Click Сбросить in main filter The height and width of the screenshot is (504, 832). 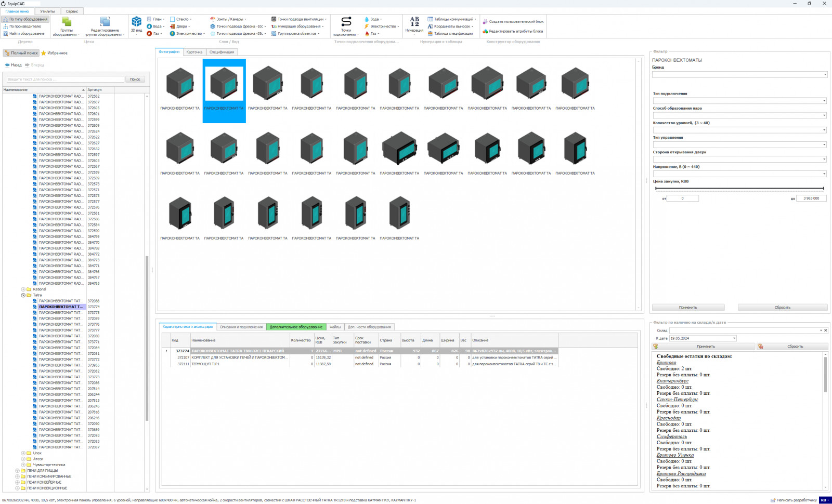783,308
